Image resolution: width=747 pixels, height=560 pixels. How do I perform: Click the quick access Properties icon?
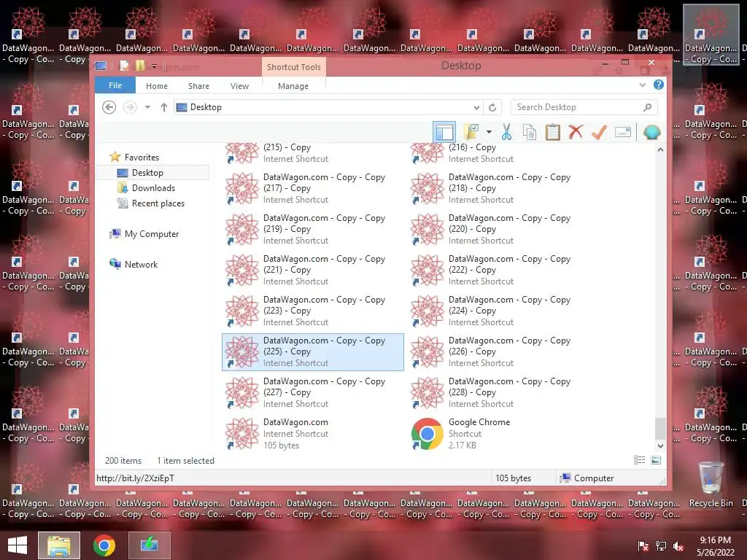pos(124,66)
